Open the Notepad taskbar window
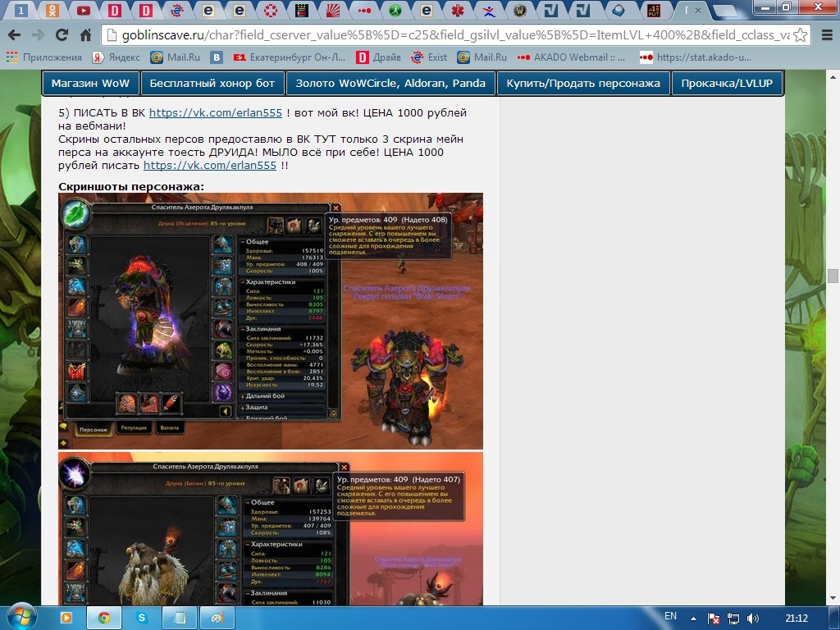This screenshot has height=630, width=840. (180, 619)
